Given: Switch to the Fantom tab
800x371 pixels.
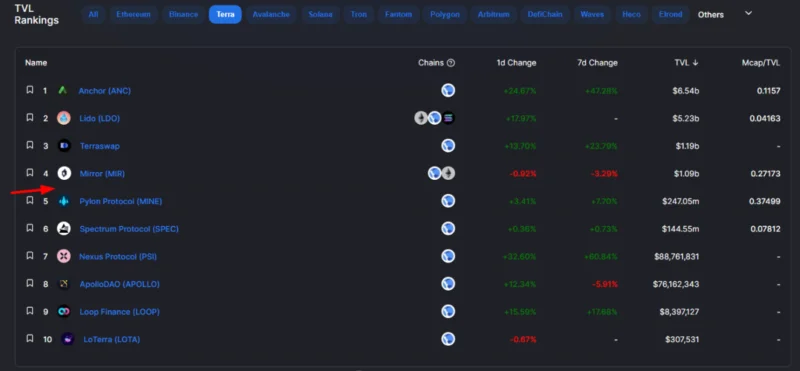Looking at the screenshot, I should (x=398, y=14).
